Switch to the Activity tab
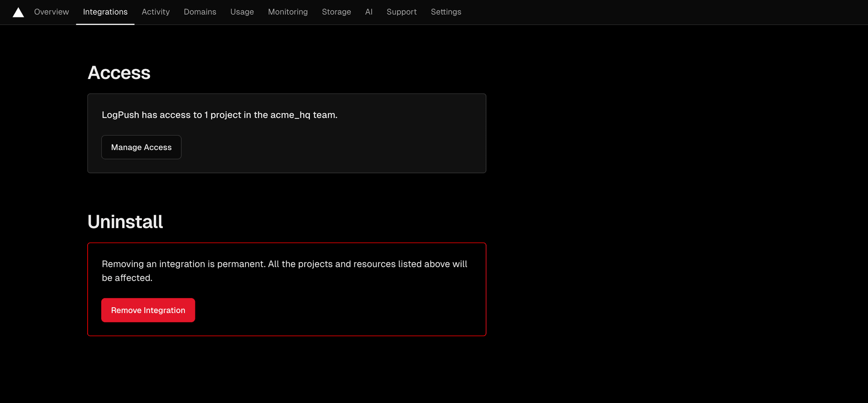 pos(156,12)
